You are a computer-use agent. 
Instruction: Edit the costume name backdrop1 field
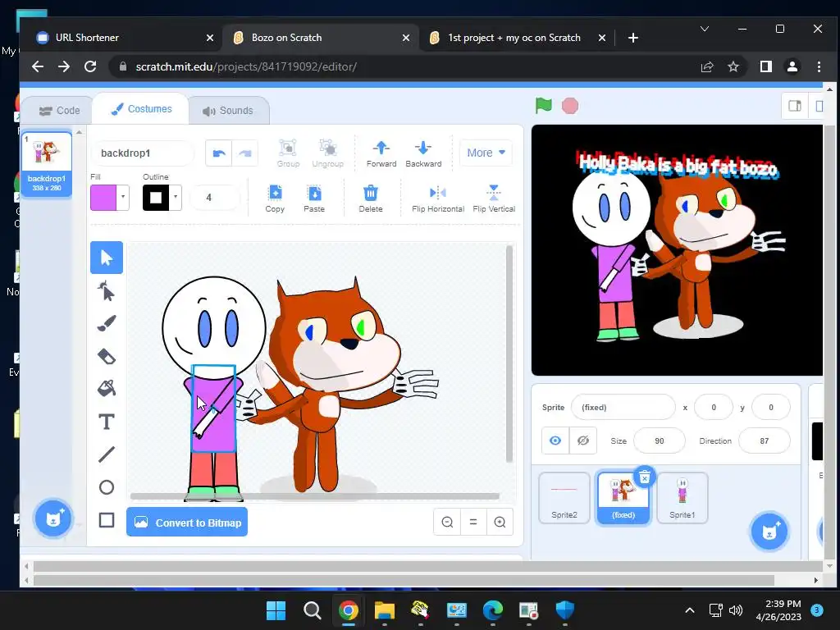(143, 153)
